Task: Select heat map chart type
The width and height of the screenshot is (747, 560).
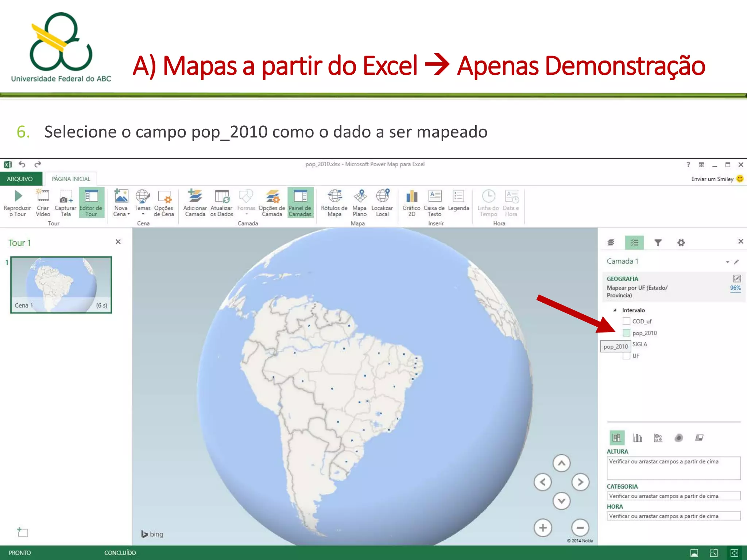Action: 678,437
